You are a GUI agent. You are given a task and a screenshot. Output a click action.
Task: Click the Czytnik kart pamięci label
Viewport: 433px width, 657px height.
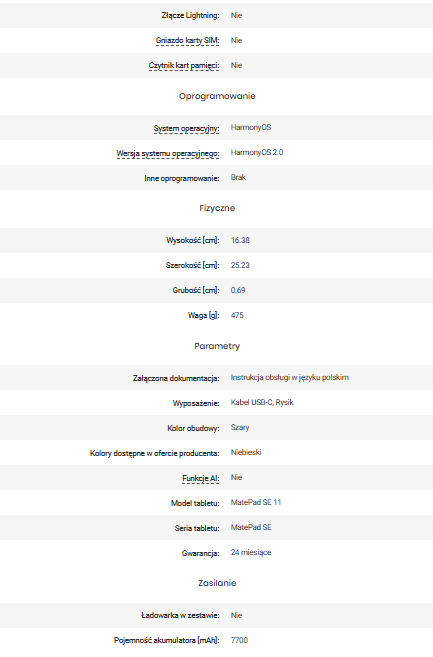click(184, 66)
